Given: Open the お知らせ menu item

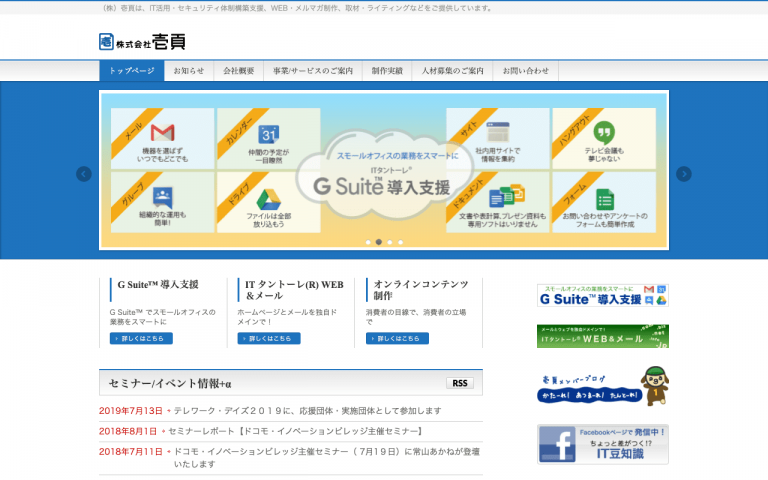Looking at the screenshot, I should pos(189,71).
